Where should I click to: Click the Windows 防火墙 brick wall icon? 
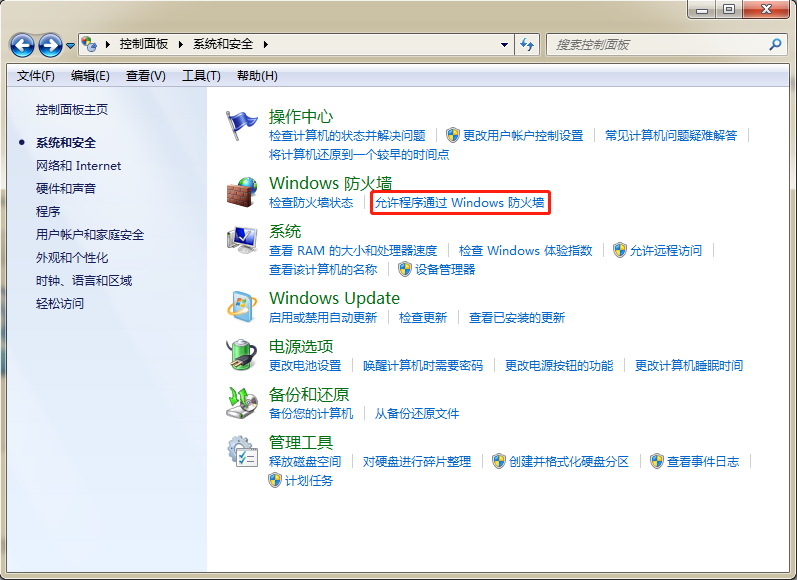coord(241,192)
